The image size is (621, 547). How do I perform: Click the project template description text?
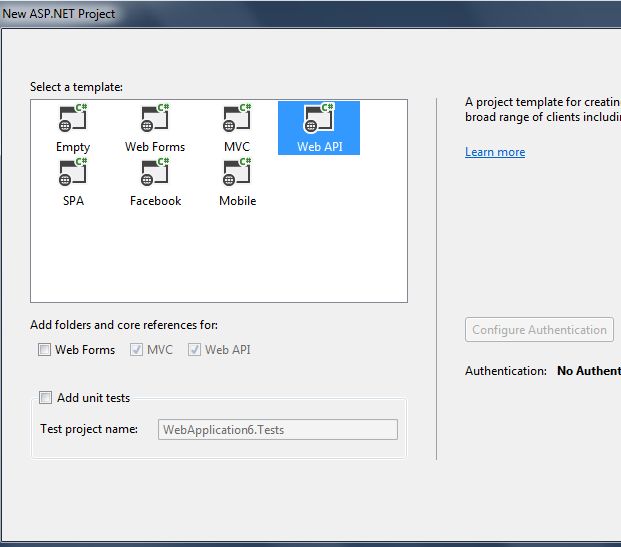[543, 109]
